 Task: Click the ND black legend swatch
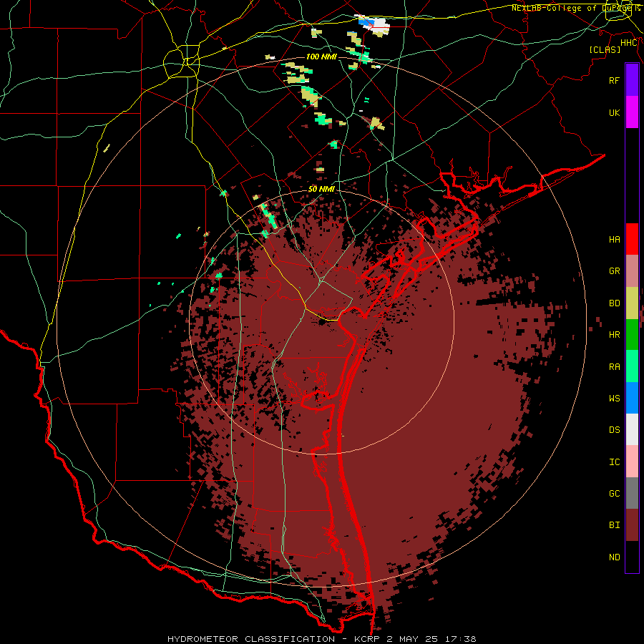click(x=632, y=557)
